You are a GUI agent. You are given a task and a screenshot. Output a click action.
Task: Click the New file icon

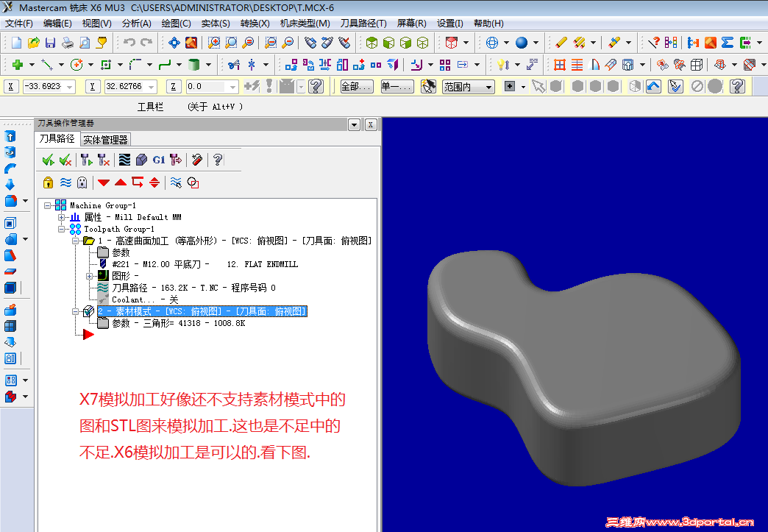16,43
